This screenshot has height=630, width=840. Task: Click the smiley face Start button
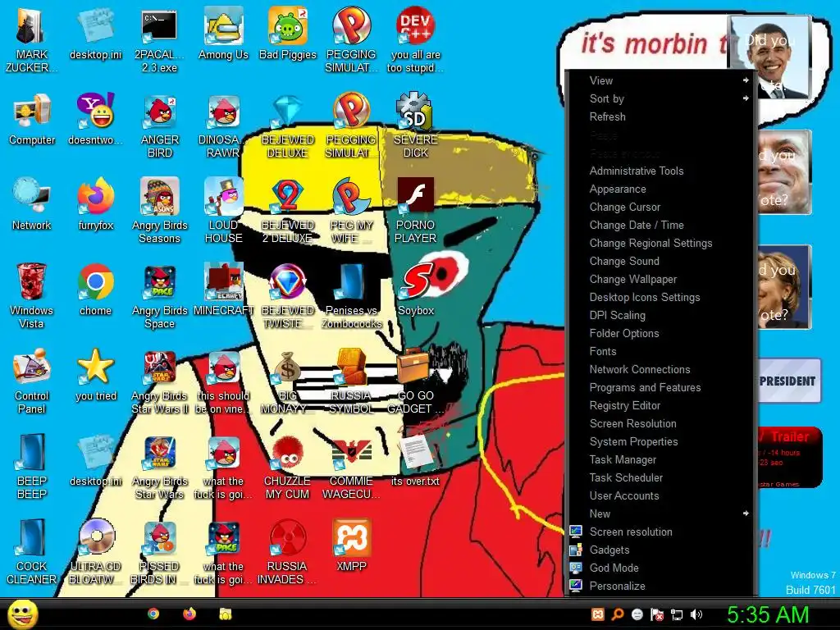(22, 614)
